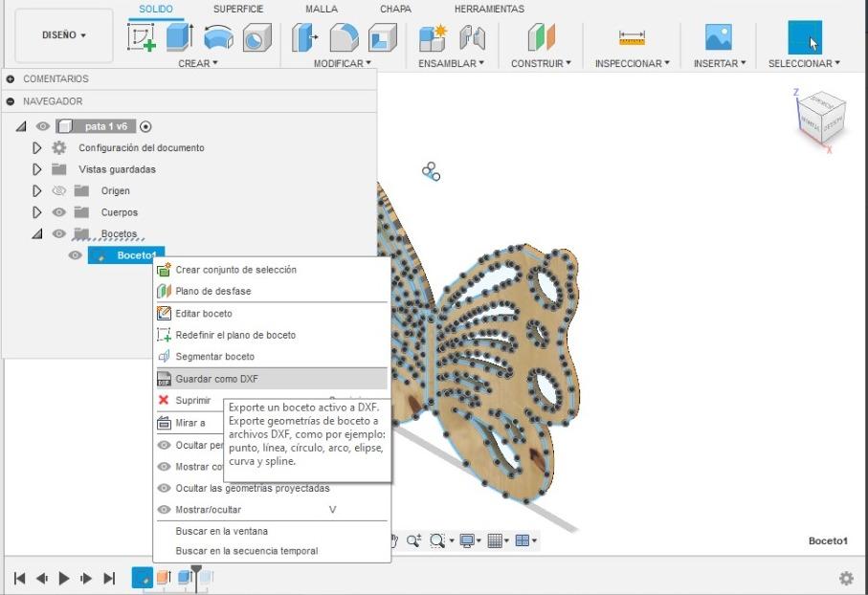Open the DISEÑO workspace dropdown

pos(64,35)
